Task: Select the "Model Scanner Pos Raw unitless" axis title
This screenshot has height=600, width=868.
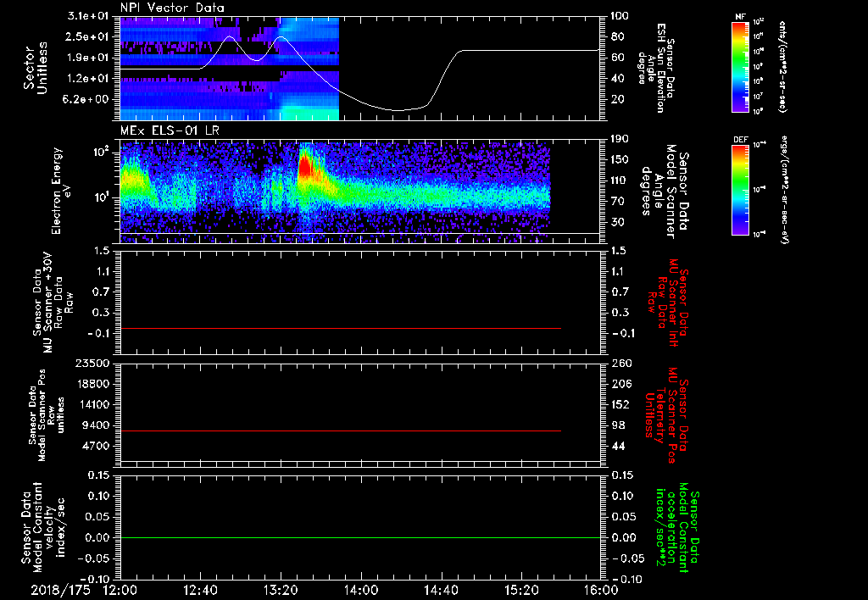Action: click(47, 415)
